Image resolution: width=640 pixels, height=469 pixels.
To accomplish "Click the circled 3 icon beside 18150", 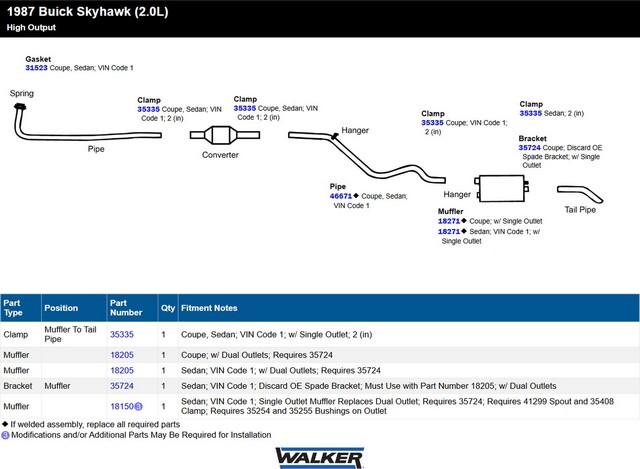I will pyautogui.click(x=139, y=407).
